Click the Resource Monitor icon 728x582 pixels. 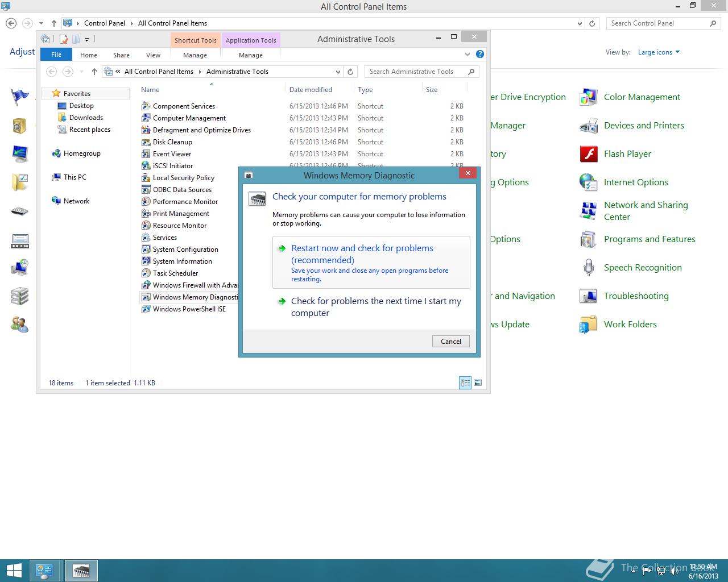coord(146,226)
